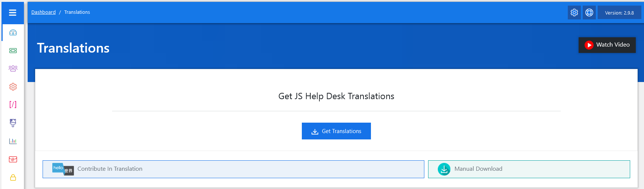Toggle the hamburger sidebar menu
This screenshot has width=644, height=189.
pos(13,13)
